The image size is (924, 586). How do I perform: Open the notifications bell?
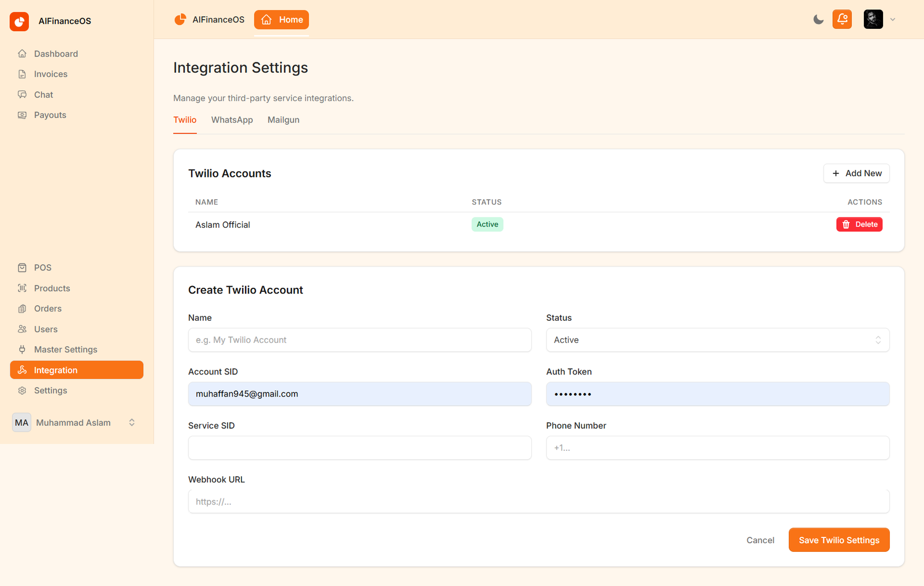click(842, 19)
